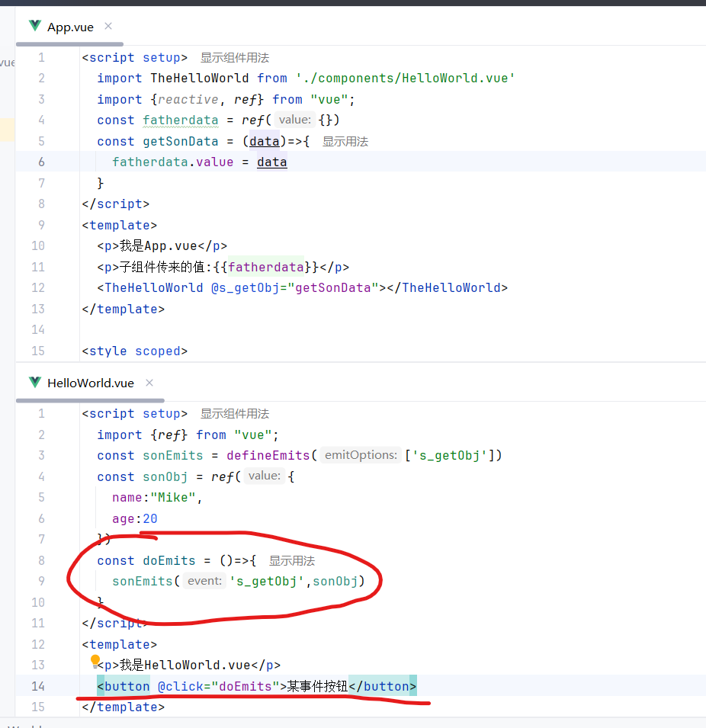Click line number 6 in App.vue gutter
Image resolution: width=706 pixels, height=728 pixels.
41,162
